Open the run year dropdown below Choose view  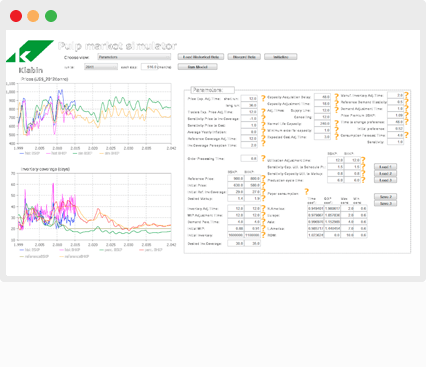(x=101, y=67)
